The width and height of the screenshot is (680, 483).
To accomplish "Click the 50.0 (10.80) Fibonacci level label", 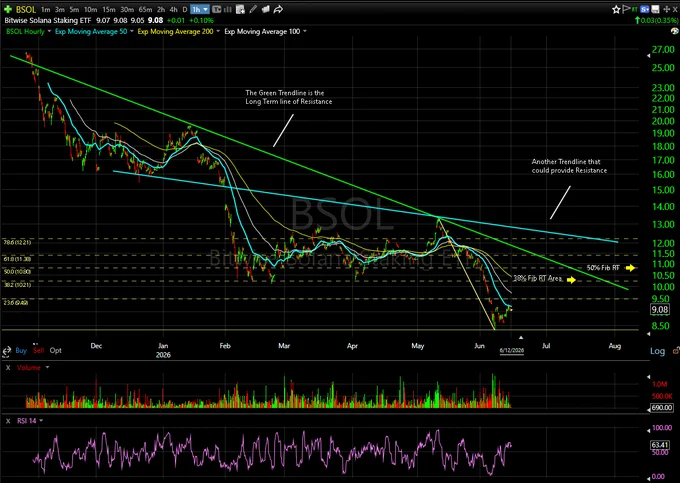I will [17, 271].
